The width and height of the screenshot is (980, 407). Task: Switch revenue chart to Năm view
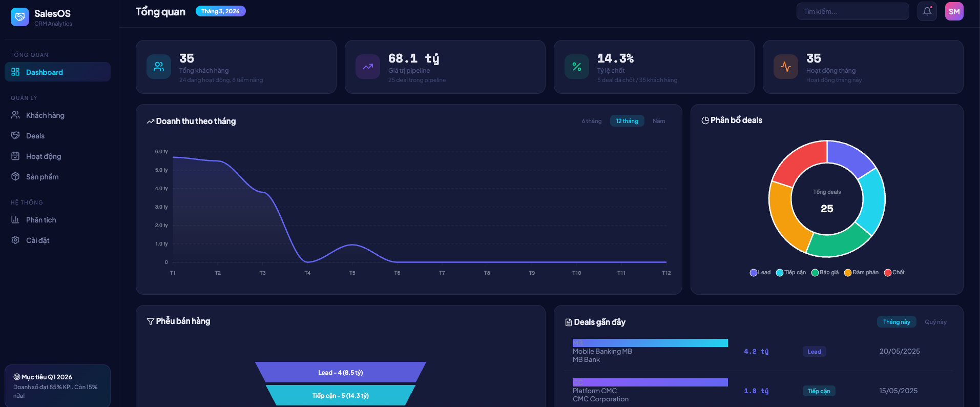659,121
